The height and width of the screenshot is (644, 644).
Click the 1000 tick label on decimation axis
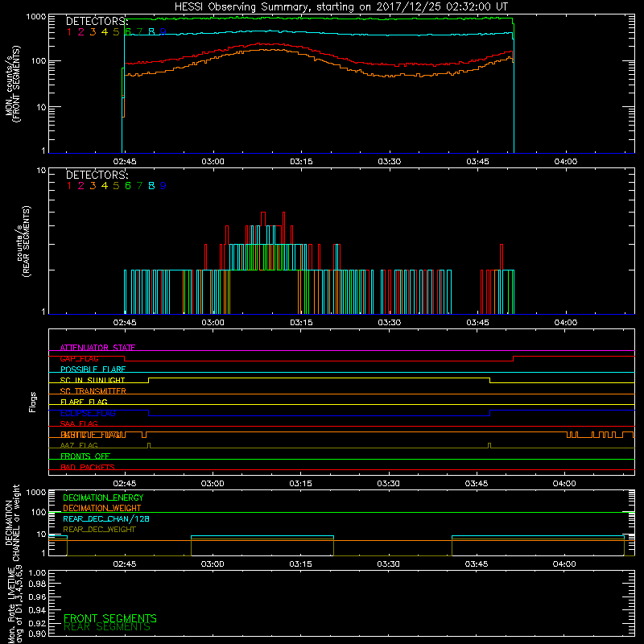coord(35,492)
